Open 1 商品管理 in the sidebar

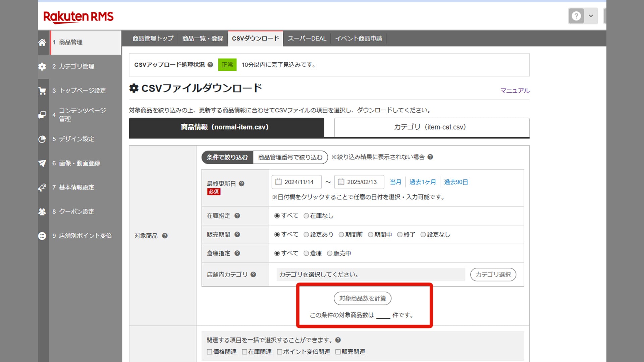(86, 42)
